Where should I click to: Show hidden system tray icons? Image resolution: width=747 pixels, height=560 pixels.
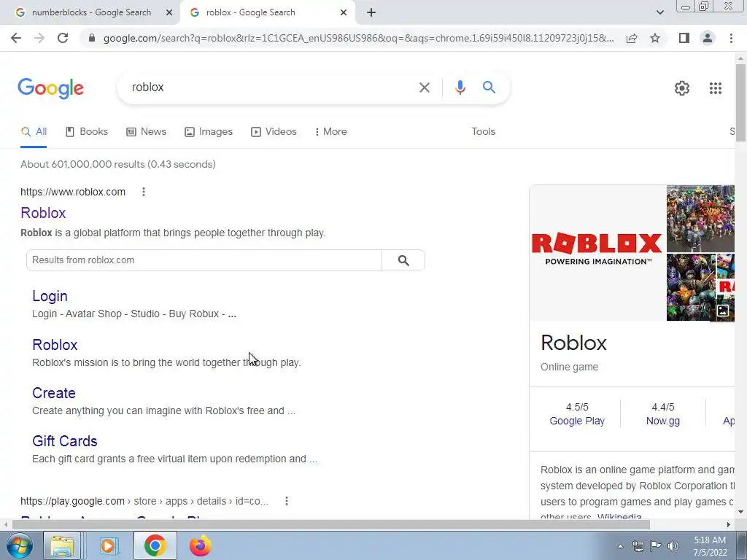tap(620, 546)
